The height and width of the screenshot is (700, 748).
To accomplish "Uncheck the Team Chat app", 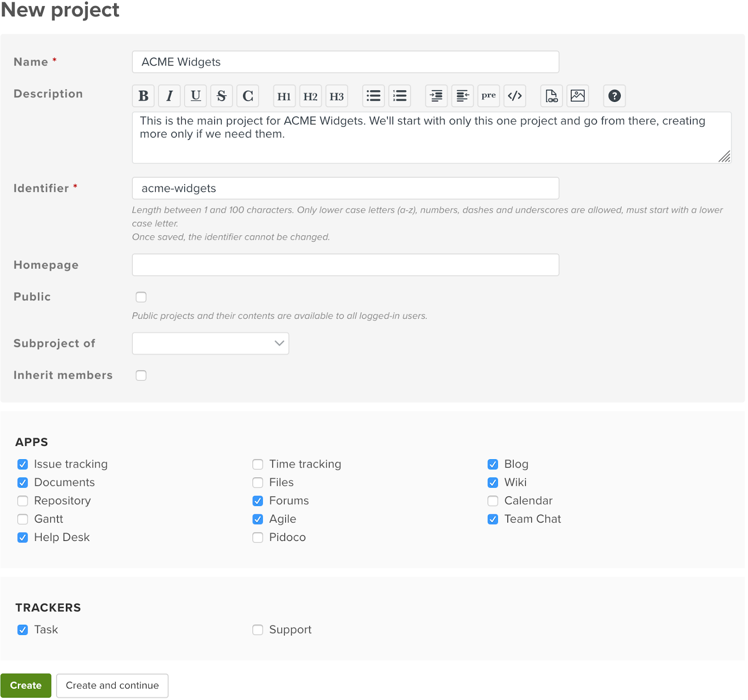I will pyautogui.click(x=493, y=519).
